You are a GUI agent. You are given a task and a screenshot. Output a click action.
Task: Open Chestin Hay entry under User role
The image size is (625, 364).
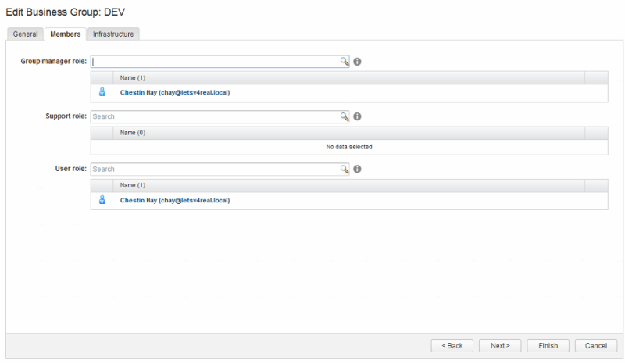tap(175, 200)
